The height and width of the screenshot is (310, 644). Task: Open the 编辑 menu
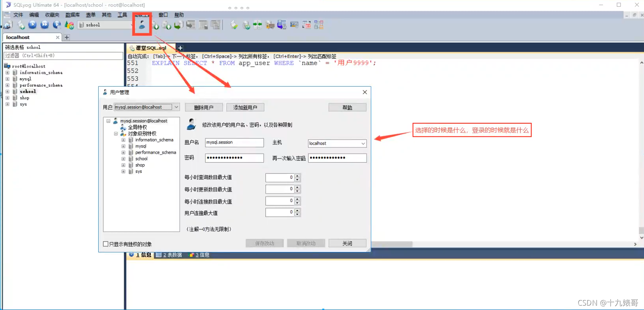pos(34,15)
